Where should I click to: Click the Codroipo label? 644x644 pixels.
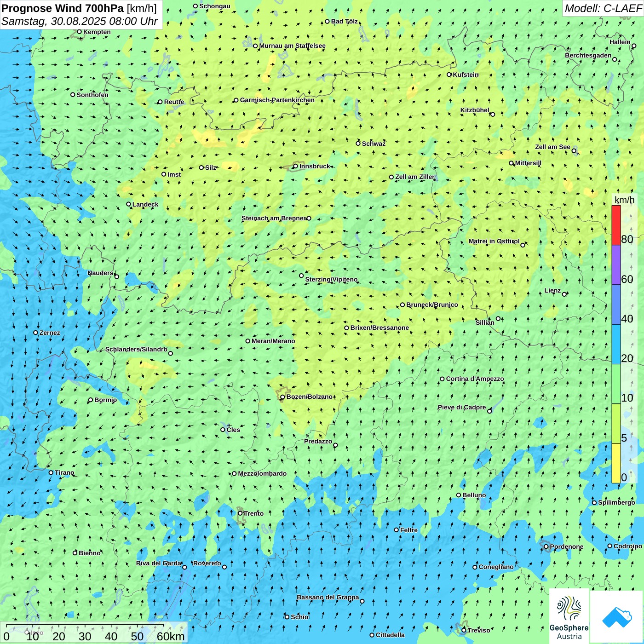click(x=627, y=546)
